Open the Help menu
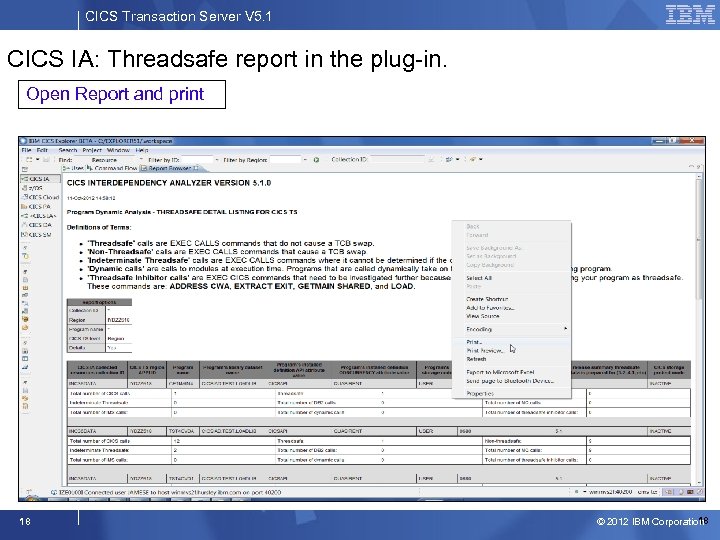 click(142, 150)
